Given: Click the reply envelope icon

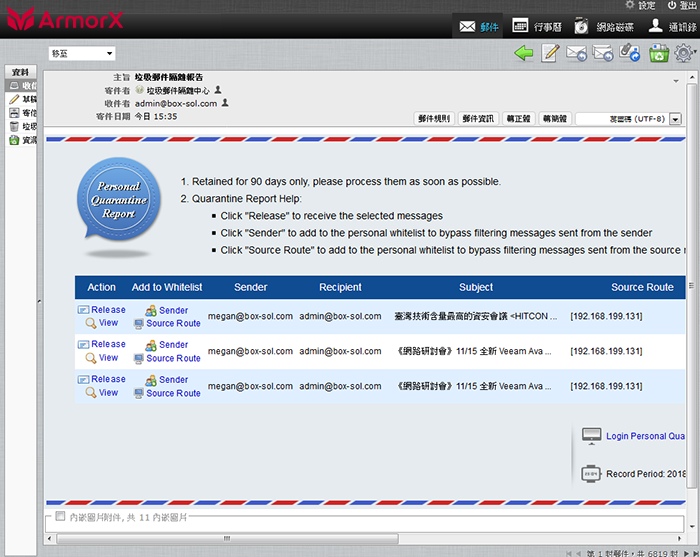Looking at the screenshot, I should click(577, 53).
